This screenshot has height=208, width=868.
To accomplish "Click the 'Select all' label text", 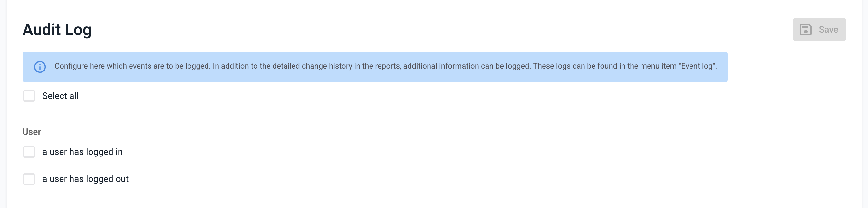I will (x=60, y=96).
